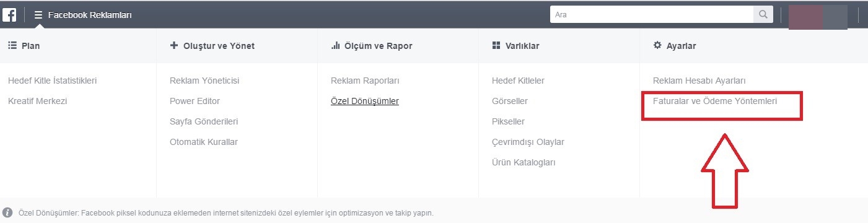Screen dimensions: 868x223
Task: Click the info icon in bottom bar
Action: (x=8, y=212)
